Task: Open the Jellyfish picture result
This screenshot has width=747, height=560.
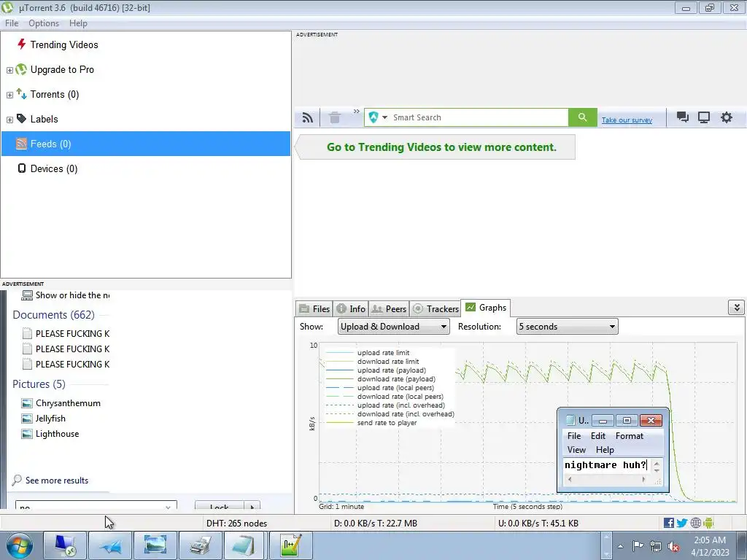Action: [x=44, y=419]
